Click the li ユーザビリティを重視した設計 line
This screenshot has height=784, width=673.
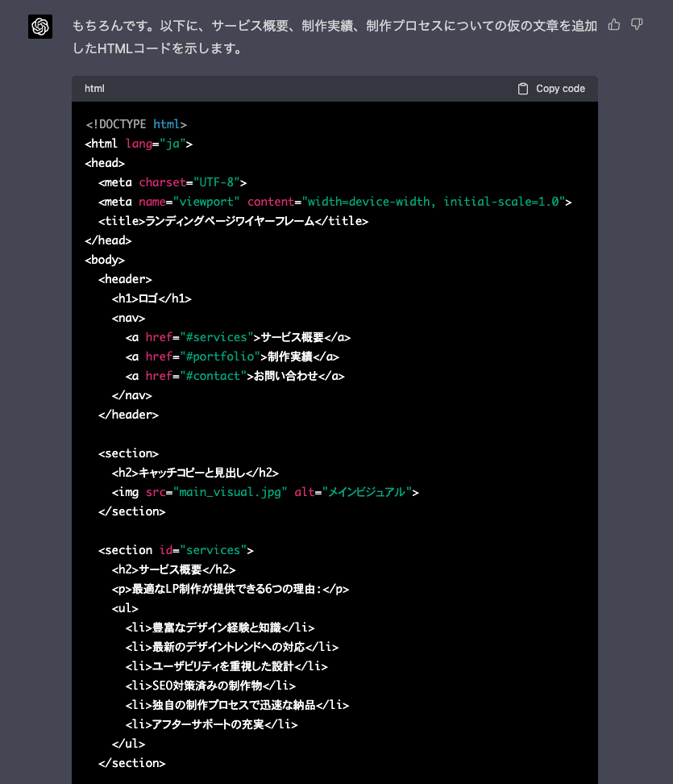(x=226, y=666)
